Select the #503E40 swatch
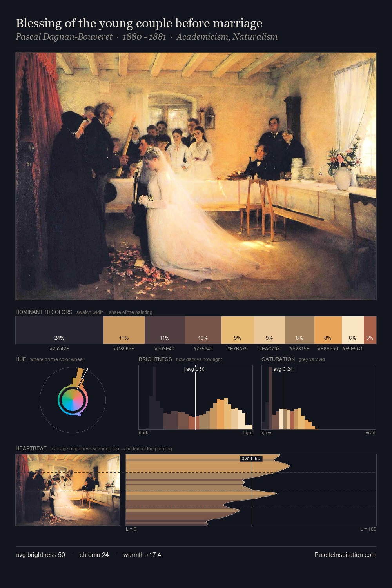This screenshot has width=392, height=588. click(x=165, y=330)
